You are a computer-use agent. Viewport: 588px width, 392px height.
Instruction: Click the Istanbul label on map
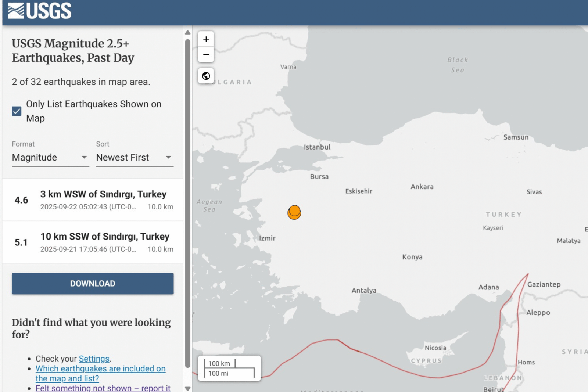coord(317,147)
